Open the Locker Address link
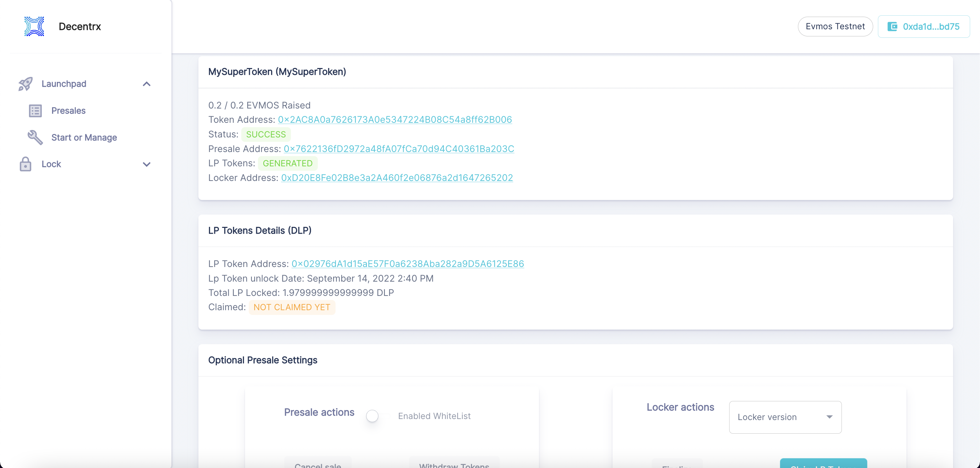Image resolution: width=980 pixels, height=468 pixels. 397,178
